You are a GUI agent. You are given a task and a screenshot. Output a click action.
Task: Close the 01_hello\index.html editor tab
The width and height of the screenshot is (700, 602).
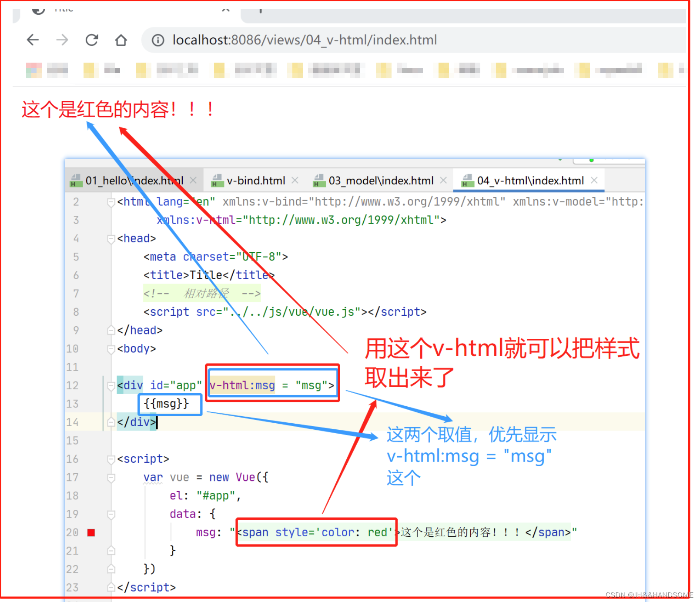pyautogui.click(x=194, y=180)
